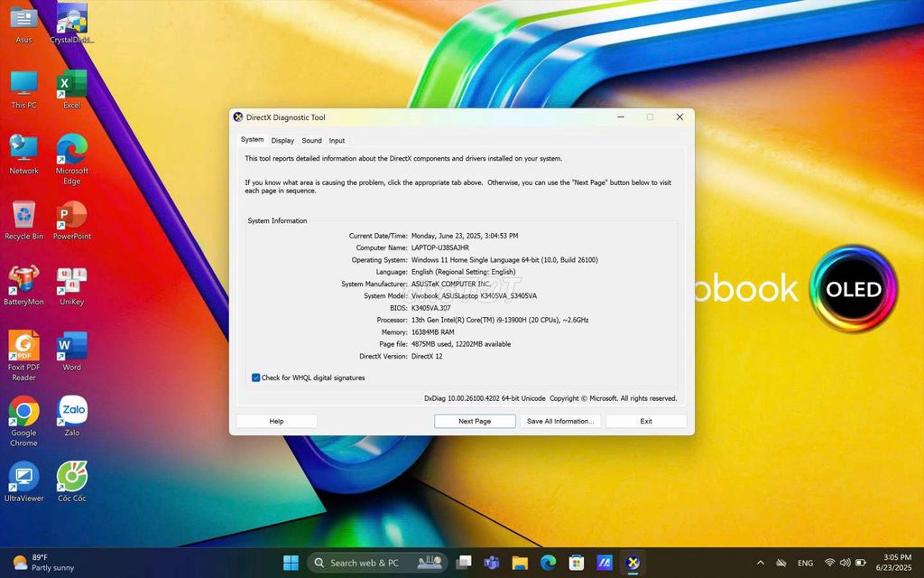
Task: Click the Exit button
Action: coord(646,421)
